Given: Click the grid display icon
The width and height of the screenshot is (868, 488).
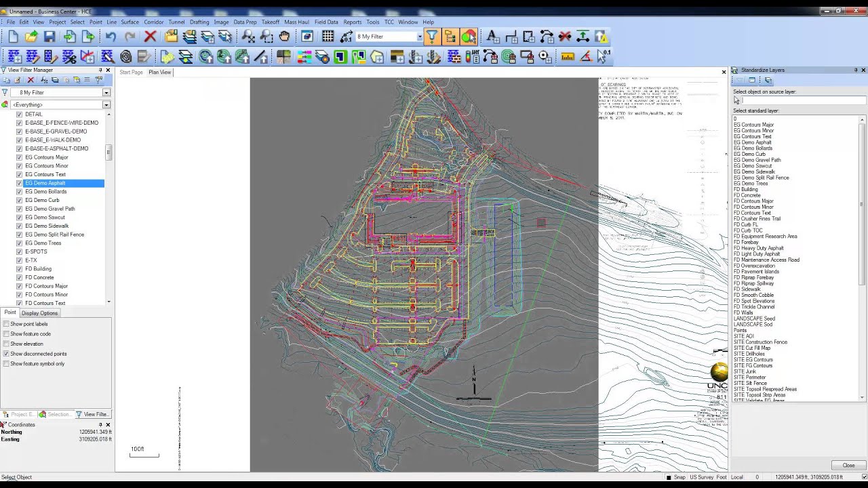Looking at the screenshot, I should coord(328,37).
